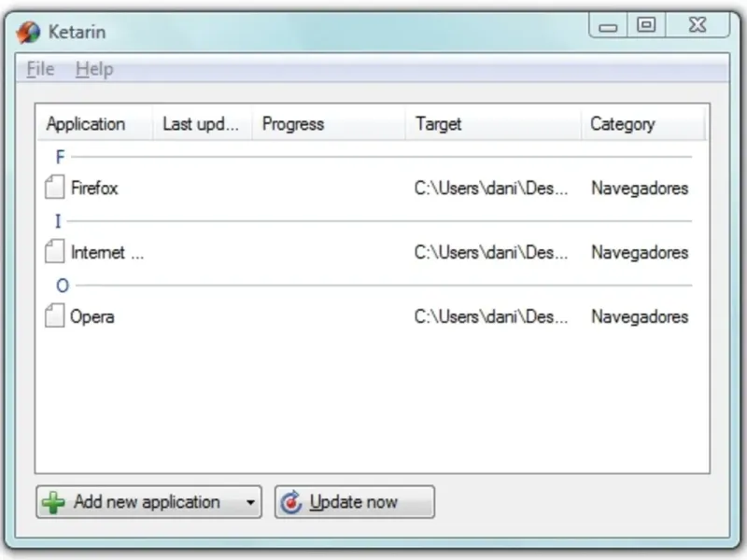Click Firefox's target path C:\Users\dani\Des...

[x=491, y=189]
